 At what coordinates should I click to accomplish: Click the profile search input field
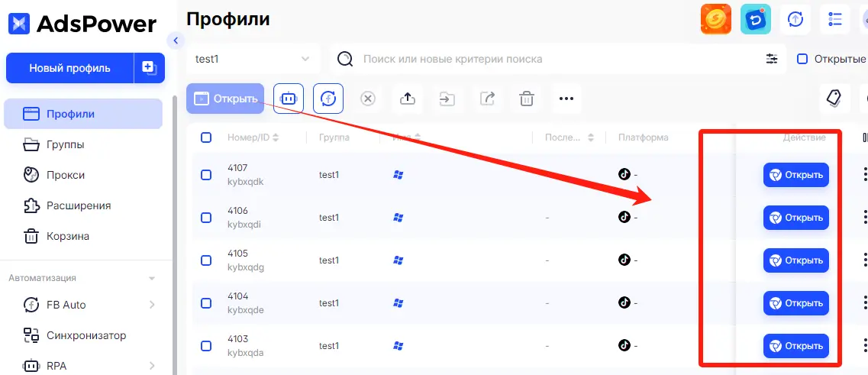pos(559,59)
